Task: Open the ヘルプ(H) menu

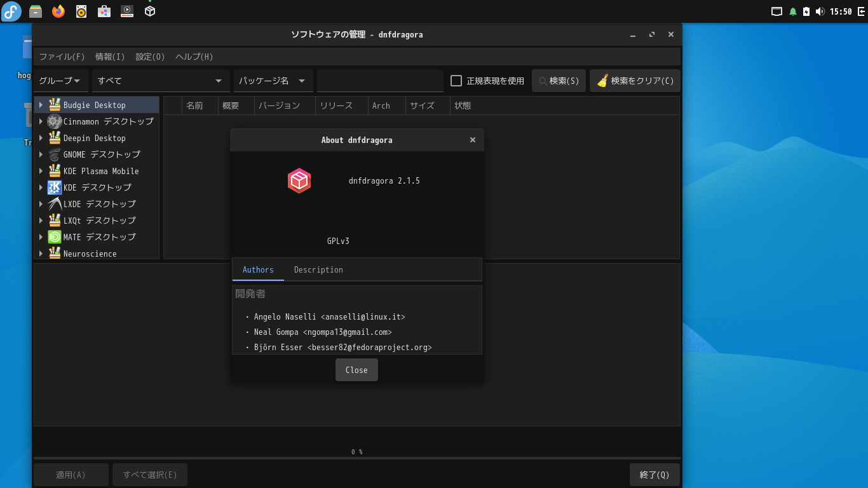Action: (x=194, y=57)
